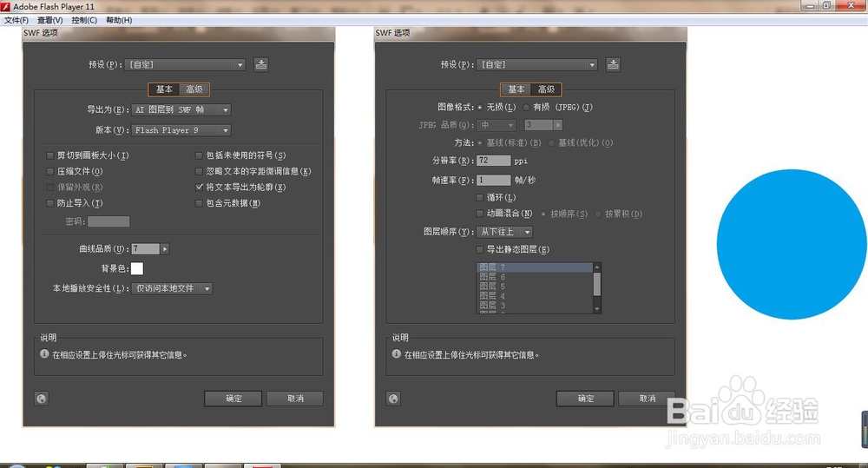
Task: Click the 曲线品质 value field
Action: point(146,249)
